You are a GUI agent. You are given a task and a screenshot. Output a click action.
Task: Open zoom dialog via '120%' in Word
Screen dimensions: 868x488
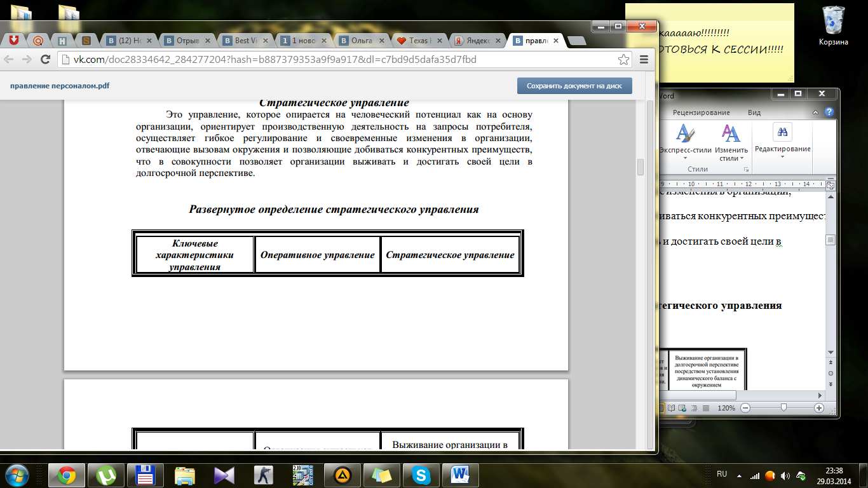point(728,408)
